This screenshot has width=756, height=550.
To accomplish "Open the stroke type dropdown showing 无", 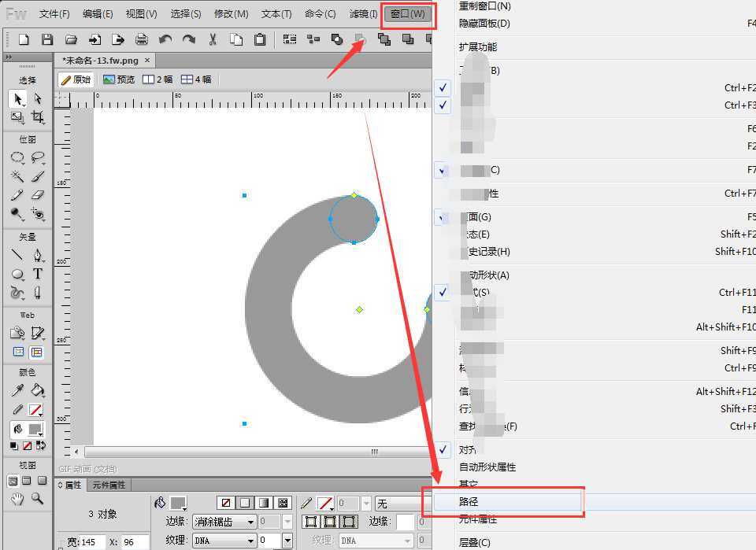I will point(402,504).
